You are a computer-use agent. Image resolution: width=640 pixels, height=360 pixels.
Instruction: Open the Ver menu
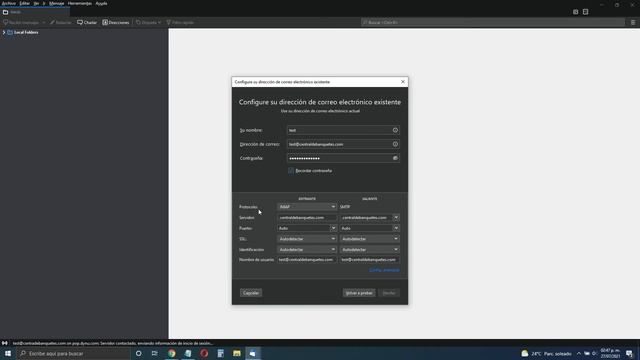coord(36,3)
